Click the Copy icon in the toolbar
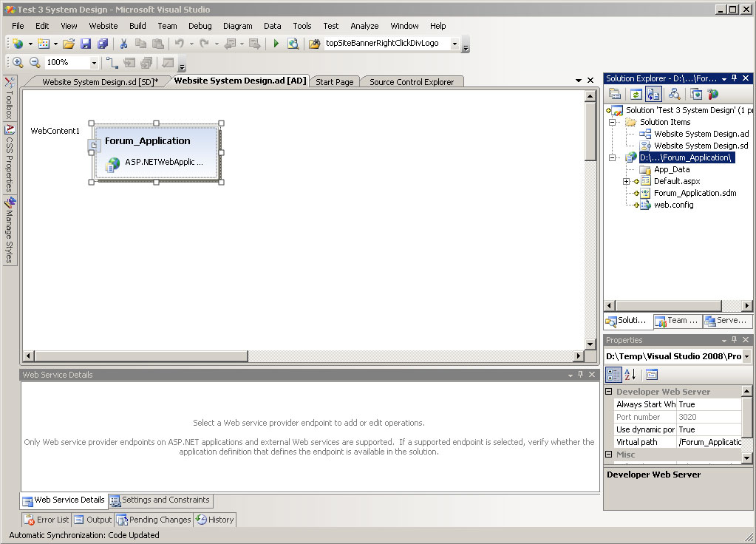 click(141, 44)
